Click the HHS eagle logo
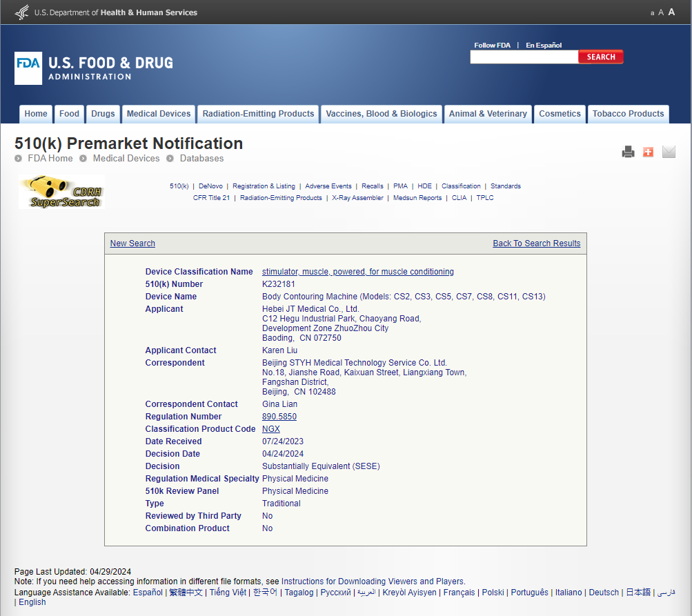The width and height of the screenshot is (692, 616). pyautogui.click(x=22, y=12)
